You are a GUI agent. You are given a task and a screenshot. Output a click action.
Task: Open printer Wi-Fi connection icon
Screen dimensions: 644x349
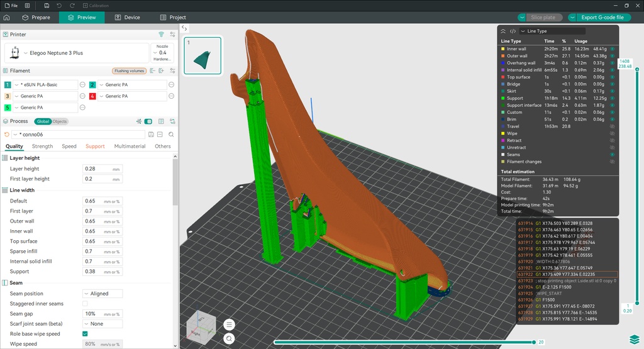tap(162, 35)
